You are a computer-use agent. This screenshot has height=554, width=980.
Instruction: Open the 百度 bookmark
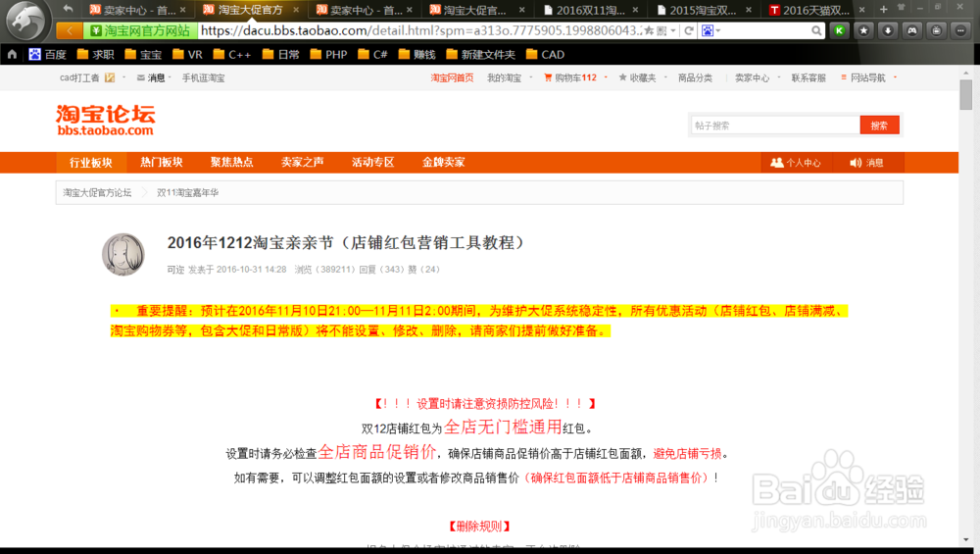tap(47, 54)
